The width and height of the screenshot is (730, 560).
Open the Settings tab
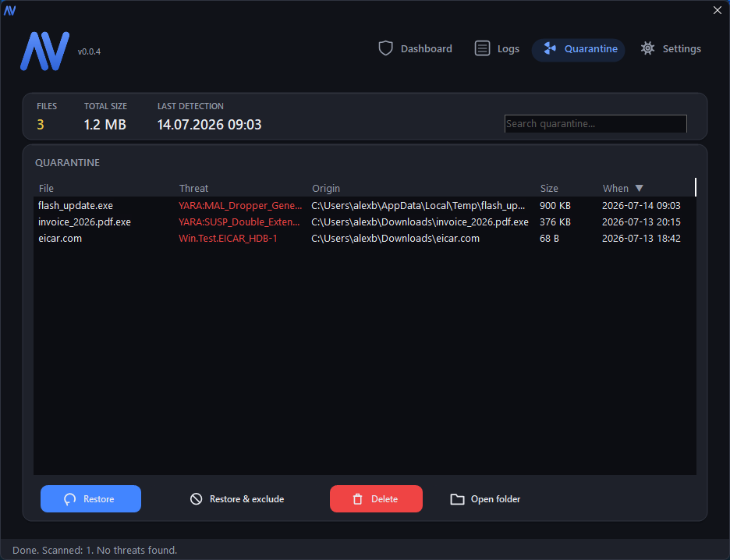[671, 49]
